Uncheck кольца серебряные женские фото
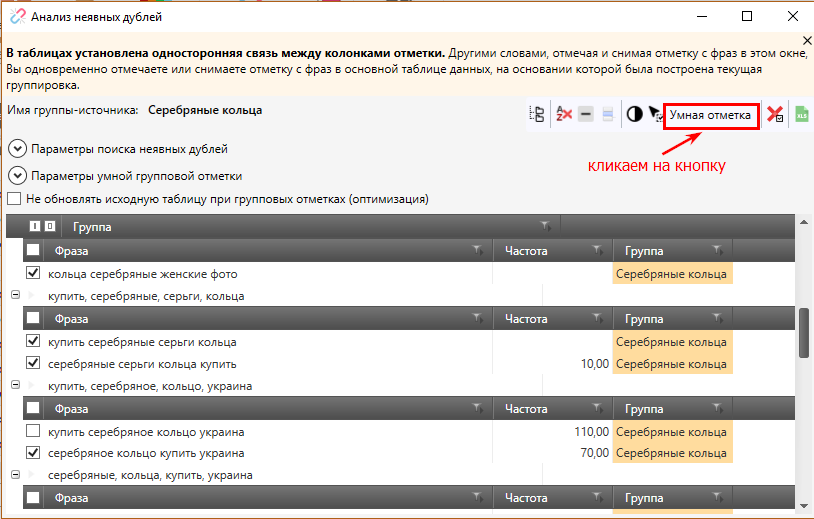The width and height of the screenshot is (814, 519). pos(33,273)
